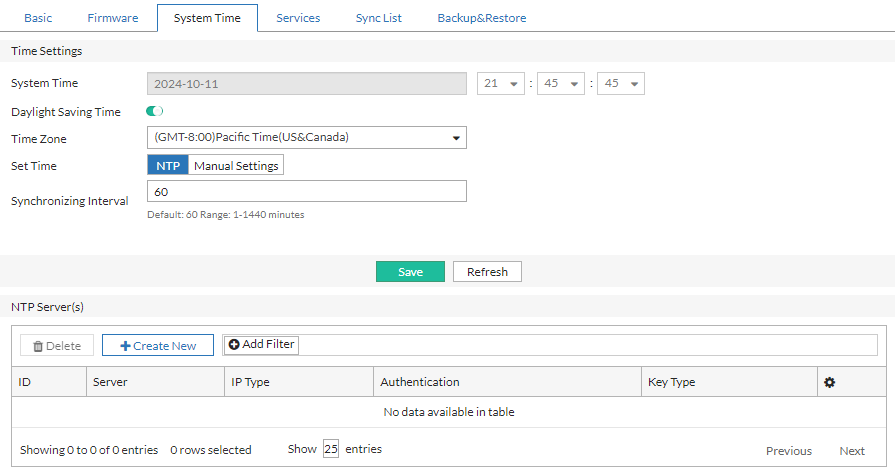This screenshot has width=895, height=475.
Task: Click the Add Filter plus icon
Action: [234, 344]
